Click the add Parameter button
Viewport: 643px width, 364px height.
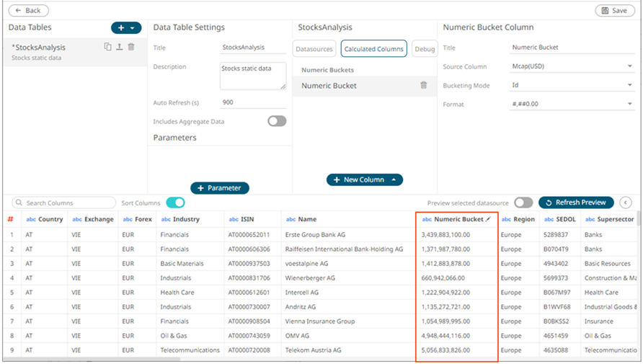(220, 187)
